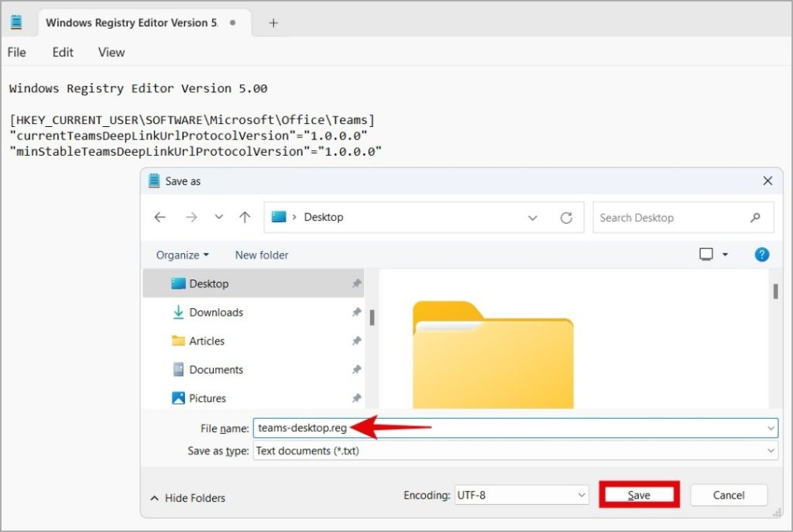Go forward using the Save as forward arrow
793x532 pixels.
(191, 218)
